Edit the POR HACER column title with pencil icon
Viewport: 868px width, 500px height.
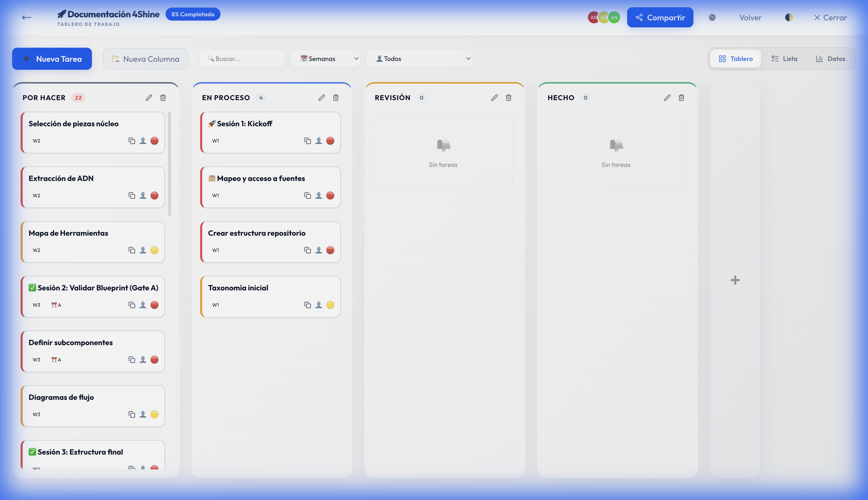(x=149, y=98)
